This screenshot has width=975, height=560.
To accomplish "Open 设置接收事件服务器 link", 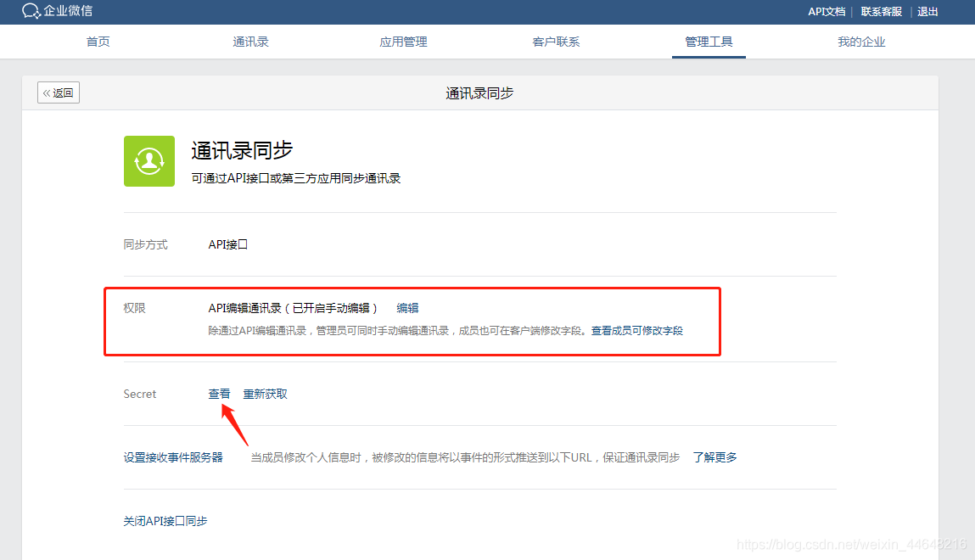I will [x=173, y=457].
